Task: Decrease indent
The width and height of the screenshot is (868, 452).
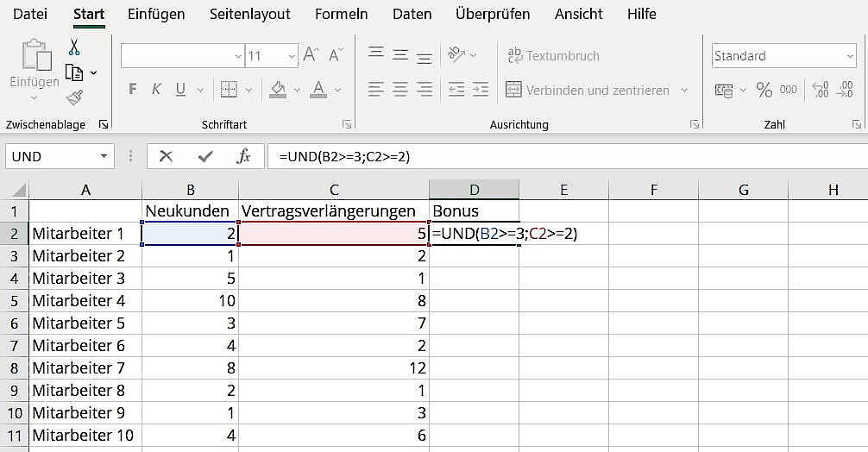Action: [456, 89]
